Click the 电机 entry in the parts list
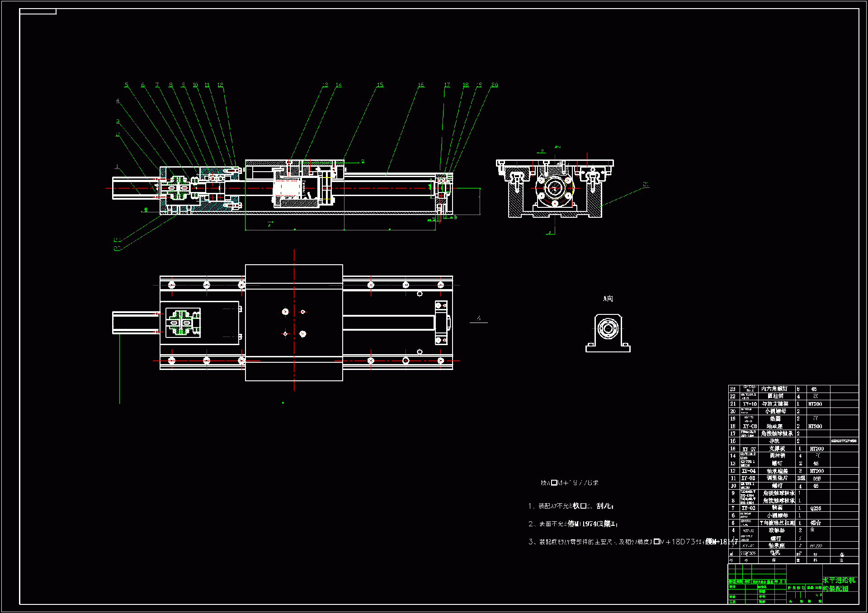Viewport: 868px width, 613px height. pos(775,553)
